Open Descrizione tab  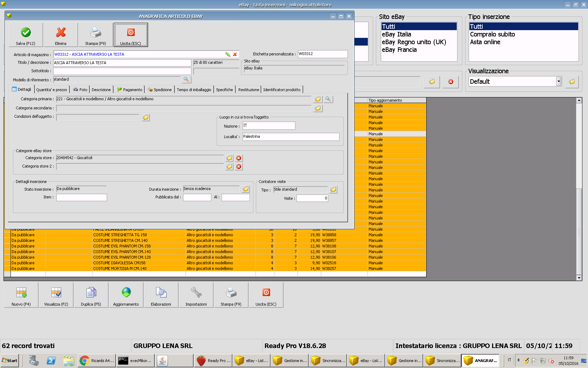coord(101,90)
